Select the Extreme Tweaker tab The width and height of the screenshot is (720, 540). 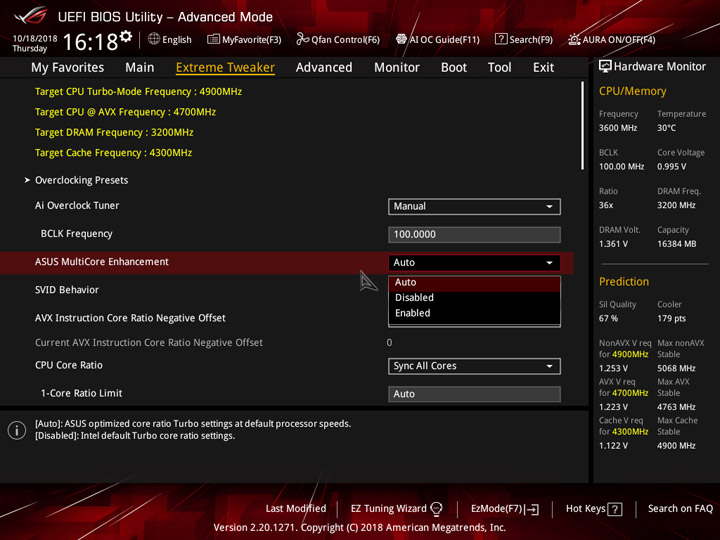point(225,68)
